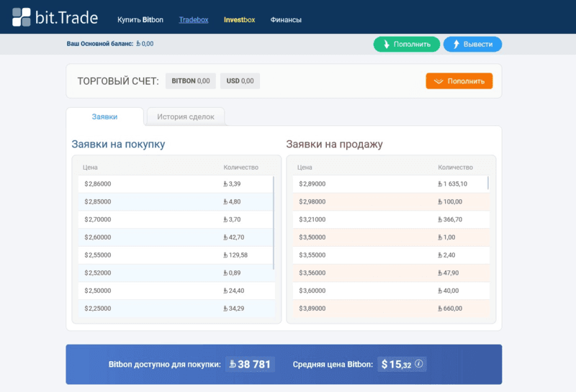The image size is (576, 392).
Task: Click the blue Вывести button
Action: click(x=473, y=45)
